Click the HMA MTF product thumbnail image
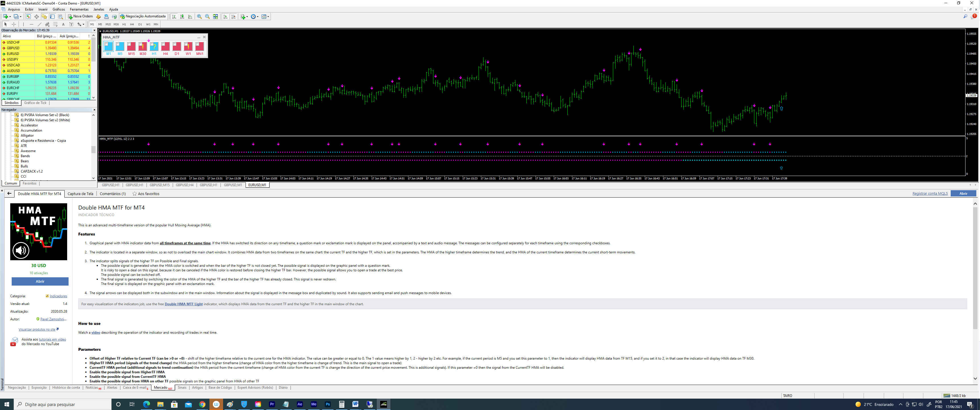The height and width of the screenshot is (410, 980). [38, 231]
